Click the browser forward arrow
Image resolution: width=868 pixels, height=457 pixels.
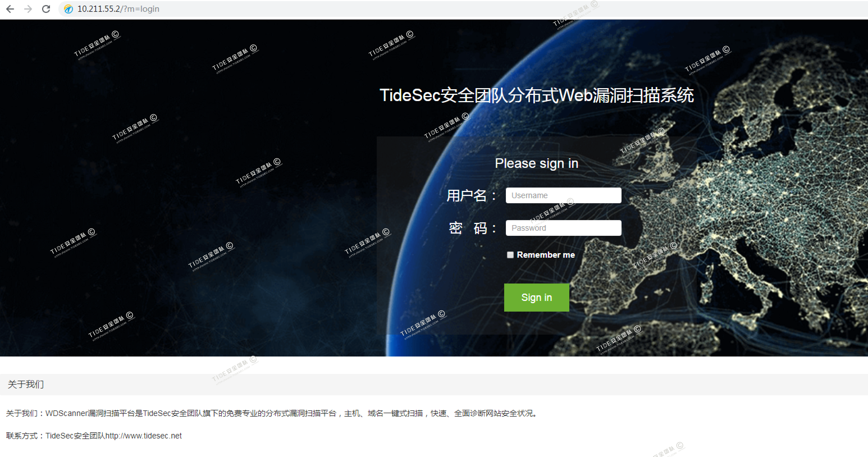(28, 9)
